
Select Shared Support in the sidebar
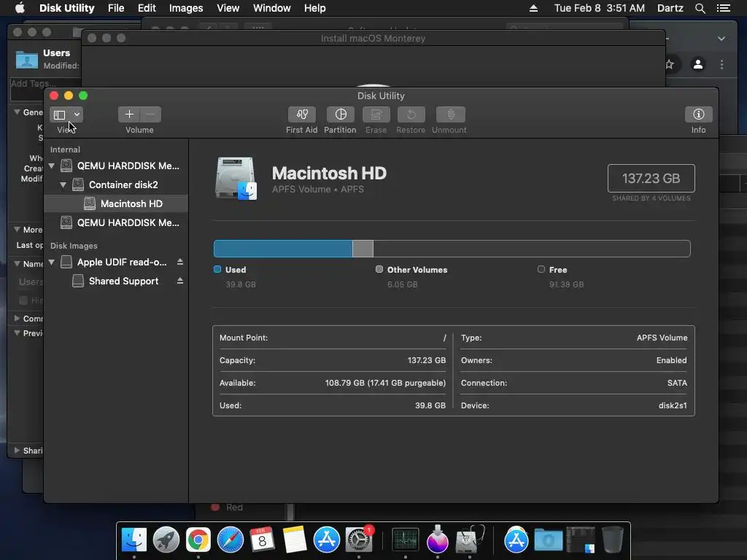[116, 281]
